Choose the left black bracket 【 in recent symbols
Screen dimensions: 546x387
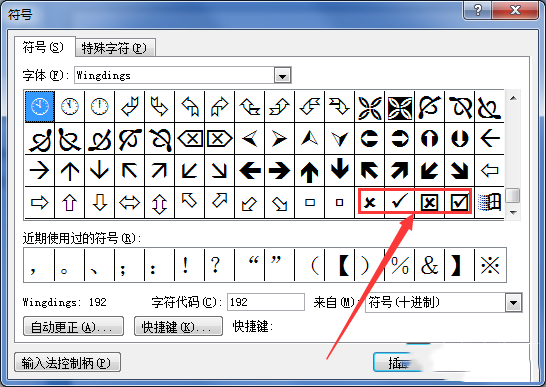pyautogui.click(x=340, y=265)
